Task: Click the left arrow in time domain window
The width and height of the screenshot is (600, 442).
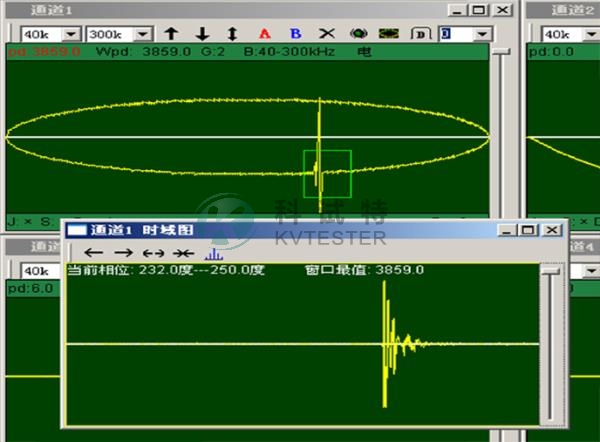Action: [x=94, y=253]
